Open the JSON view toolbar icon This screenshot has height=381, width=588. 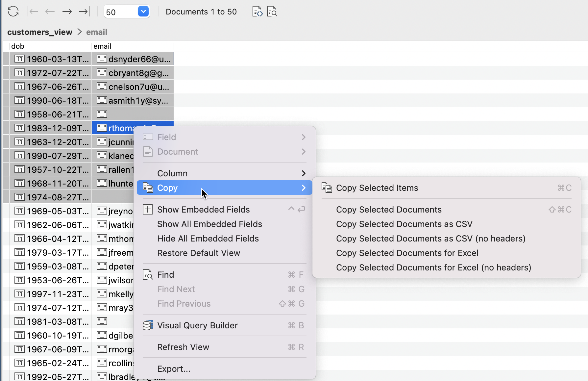pos(257,12)
